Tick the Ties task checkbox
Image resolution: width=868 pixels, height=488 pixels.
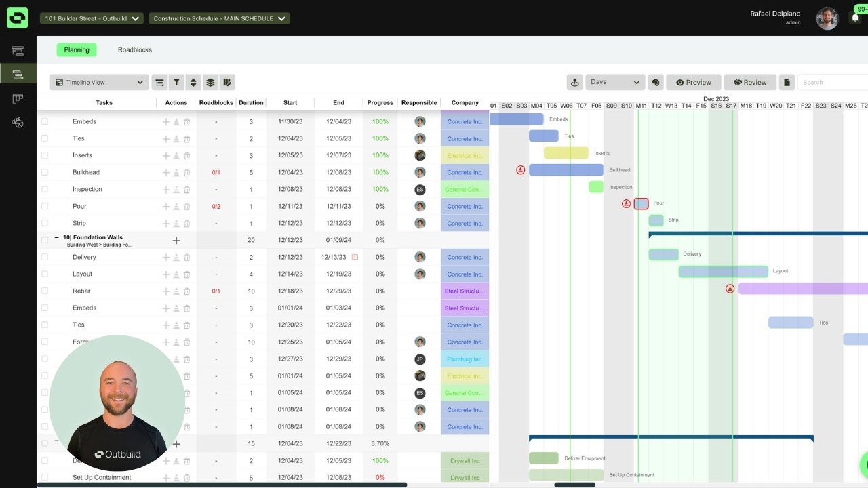pyautogui.click(x=45, y=139)
